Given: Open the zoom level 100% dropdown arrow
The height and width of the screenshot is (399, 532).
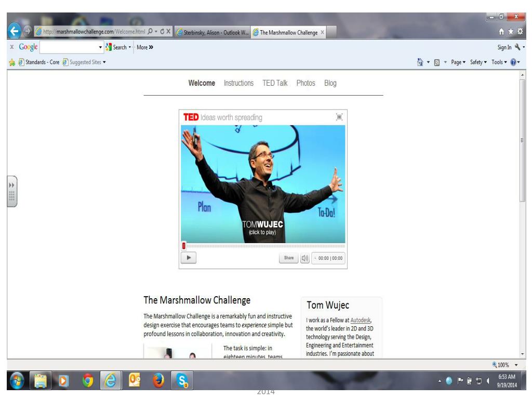Looking at the screenshot, I should point(516,365).
